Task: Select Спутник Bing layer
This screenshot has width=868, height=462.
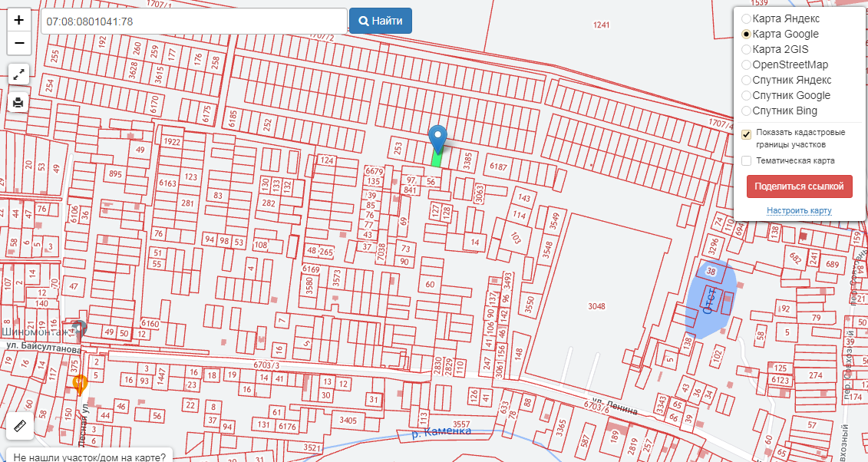Action: (x=746, y=111)
